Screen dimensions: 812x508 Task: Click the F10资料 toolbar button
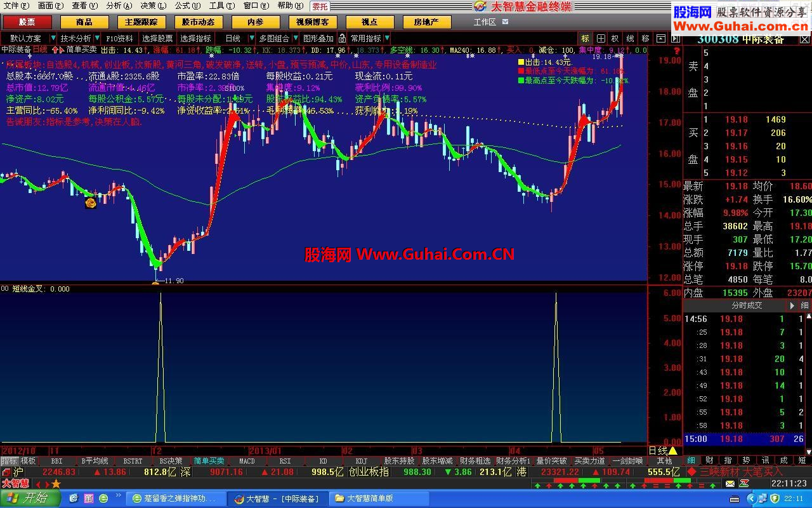[119, 39]
